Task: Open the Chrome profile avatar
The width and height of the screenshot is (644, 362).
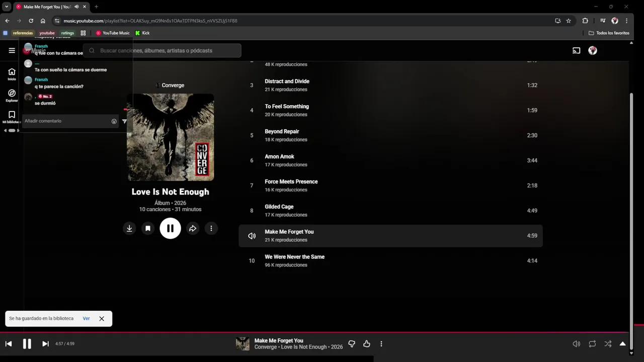Action: tap(615, 21)
